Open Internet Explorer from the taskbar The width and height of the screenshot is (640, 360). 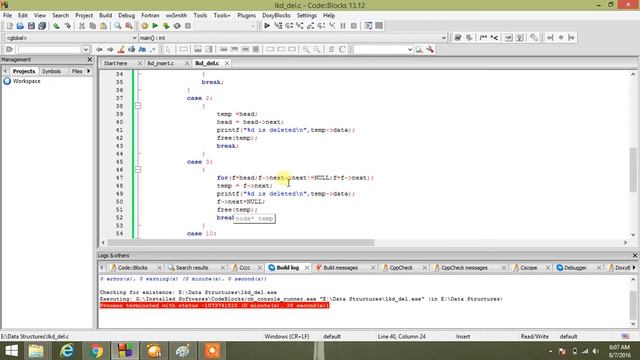pos(67,351)
